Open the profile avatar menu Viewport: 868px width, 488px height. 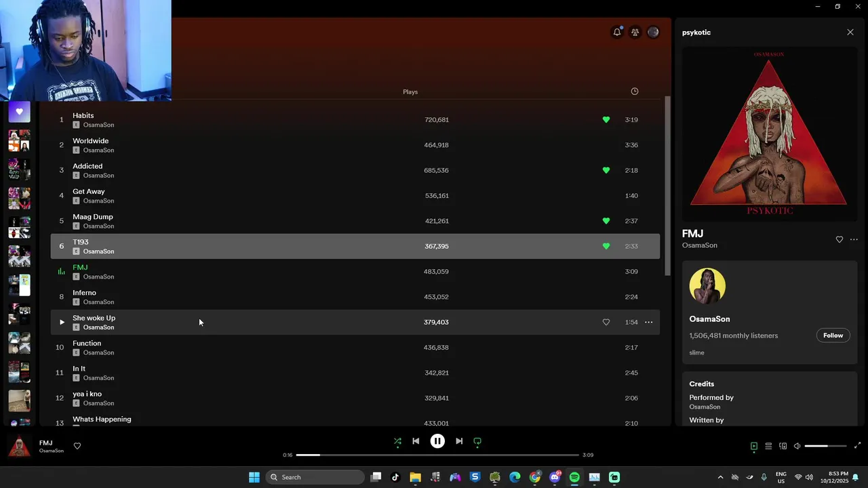pyautogui.click(x=653, y=32)
